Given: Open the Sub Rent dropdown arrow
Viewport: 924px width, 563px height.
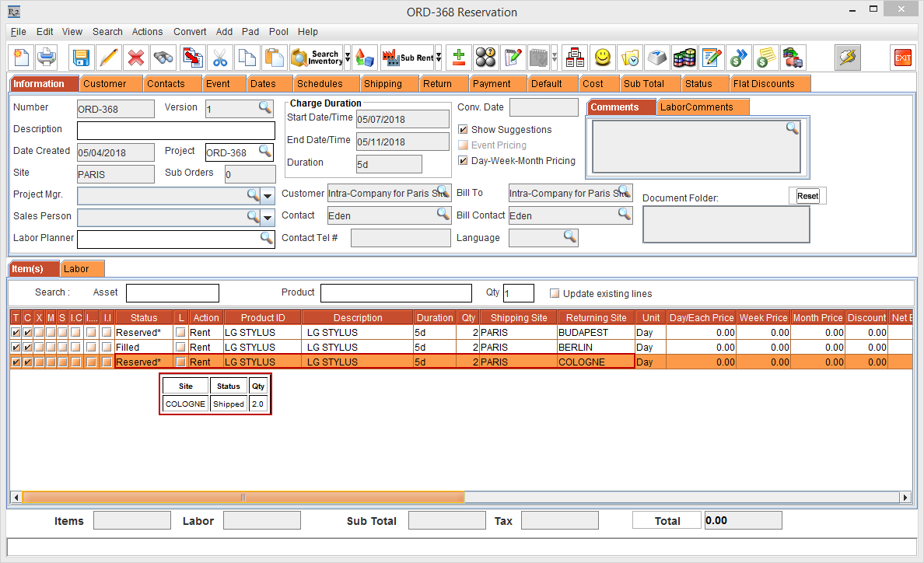Looking at the screenshot, I should pyautogui.click(x=439, y=58).
